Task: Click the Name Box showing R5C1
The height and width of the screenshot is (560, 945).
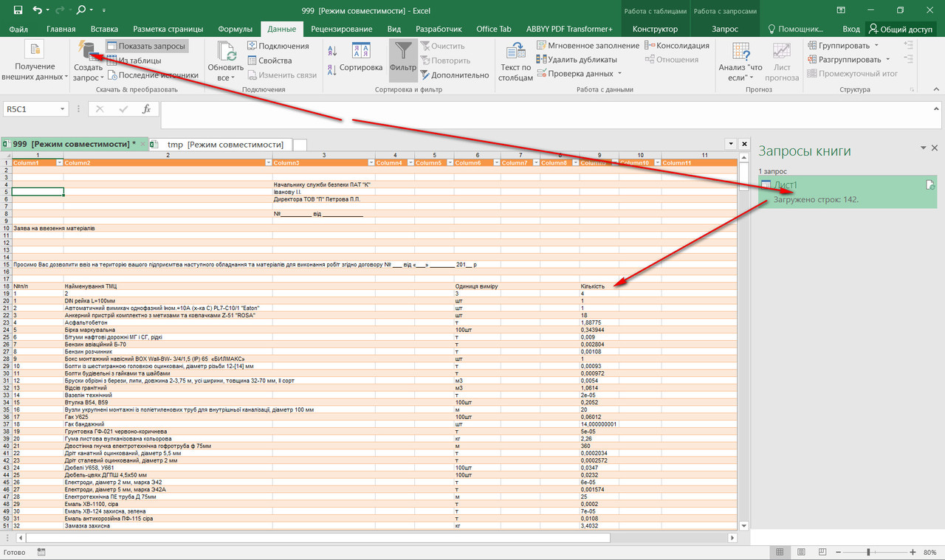Action: [30, 109]
